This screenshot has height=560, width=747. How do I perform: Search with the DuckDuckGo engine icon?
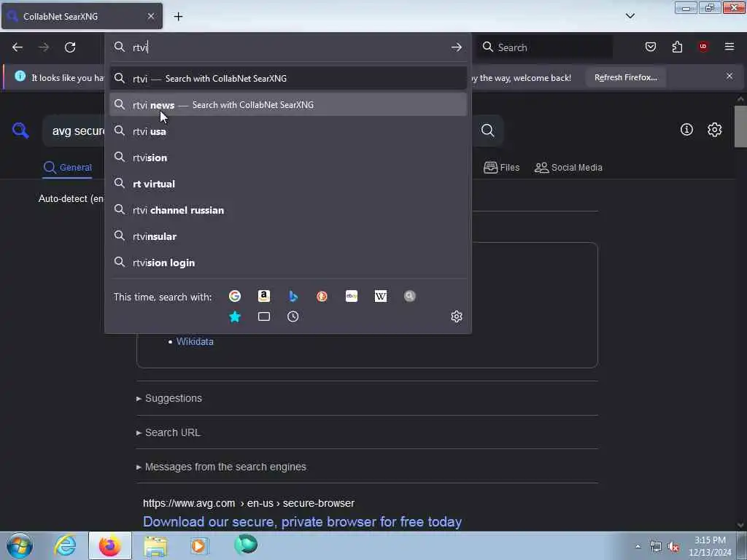click(x=322, y=296)
